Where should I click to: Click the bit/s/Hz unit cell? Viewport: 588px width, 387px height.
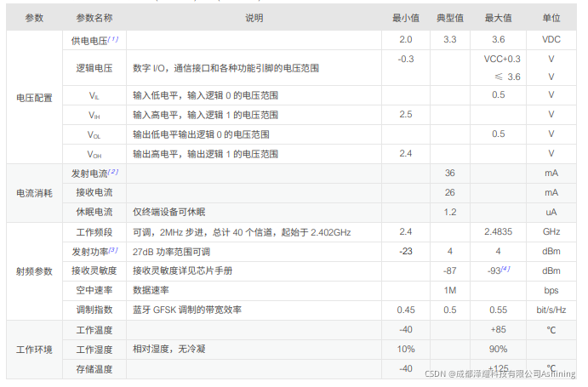click(551, 310)
